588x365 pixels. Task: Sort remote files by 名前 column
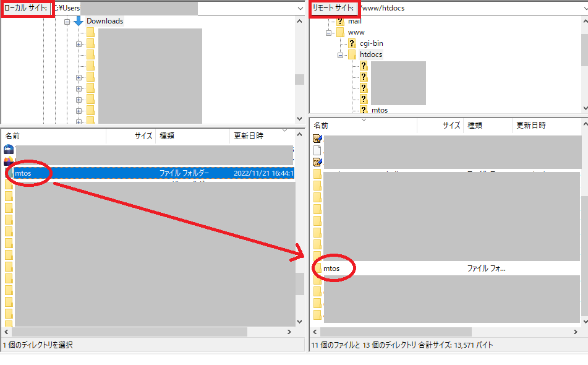[x=364, y=126]
